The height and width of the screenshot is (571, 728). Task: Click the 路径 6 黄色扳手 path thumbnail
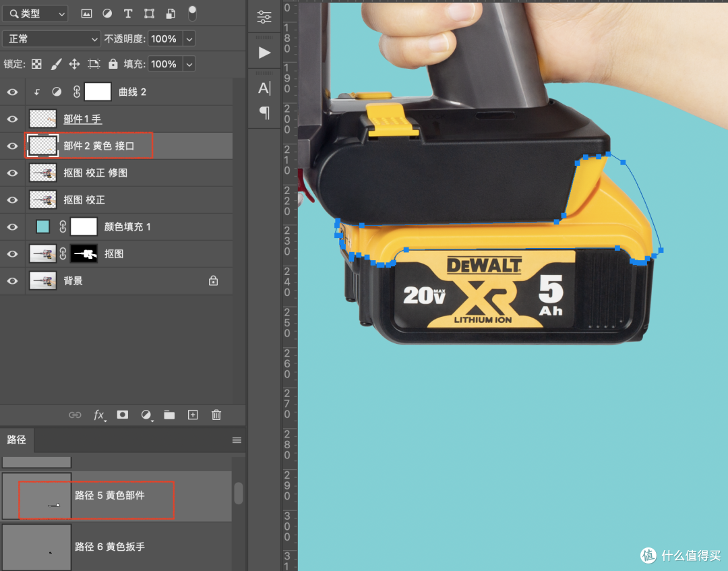point(36,548)
